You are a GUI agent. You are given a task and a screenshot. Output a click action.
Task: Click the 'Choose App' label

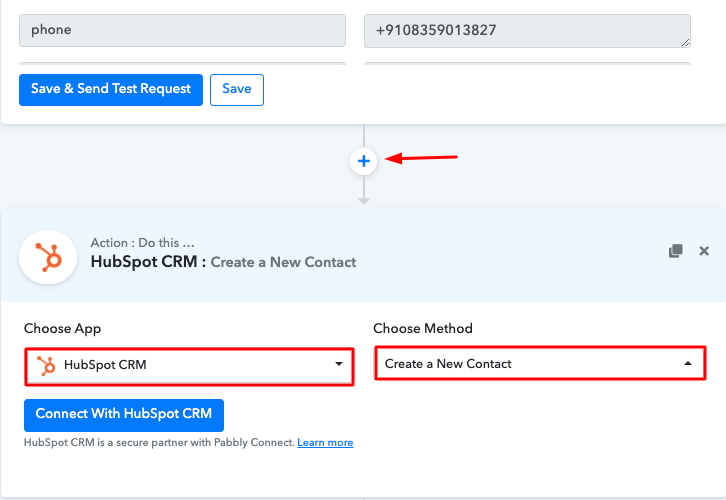click(63, 328)
